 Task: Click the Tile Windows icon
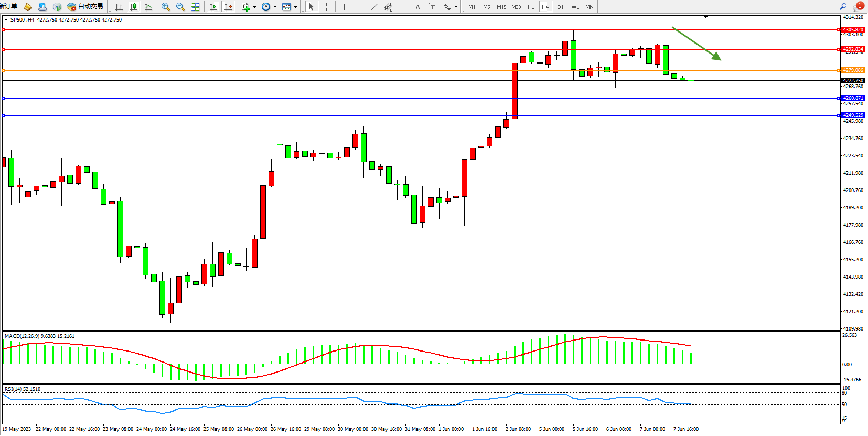tap(195, 7)
